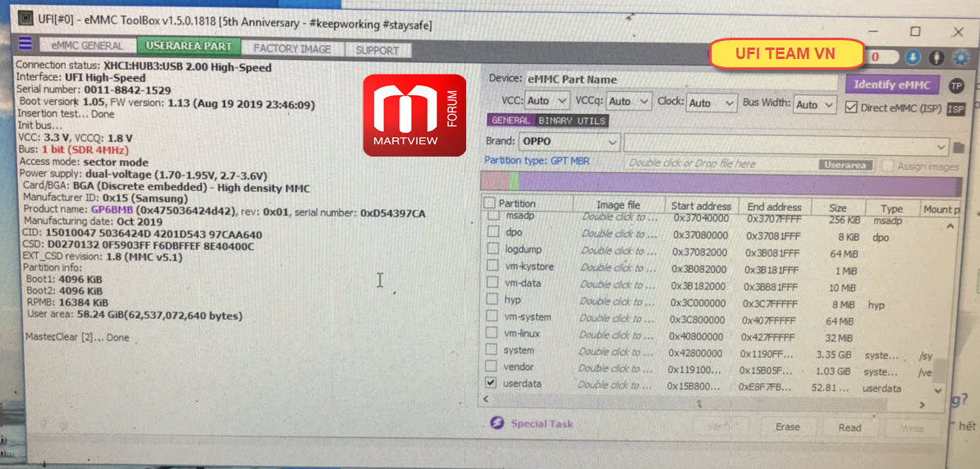Toggle the select-all Partition header checkbox

tap(489, 203)
